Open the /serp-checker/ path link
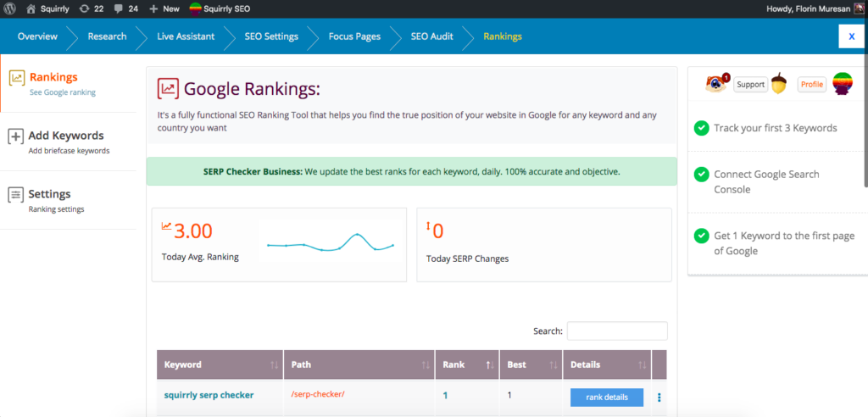The width and height of the screenshot is (868, 417). click(x=317, y=394)
